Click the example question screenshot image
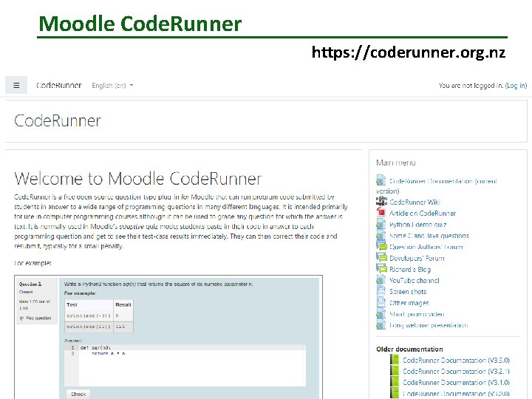532x399 pixels. click(x=168, y=337)
